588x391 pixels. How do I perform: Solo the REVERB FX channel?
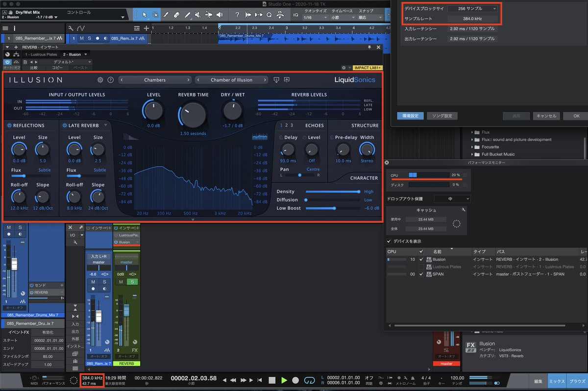[x=131, y=282]
